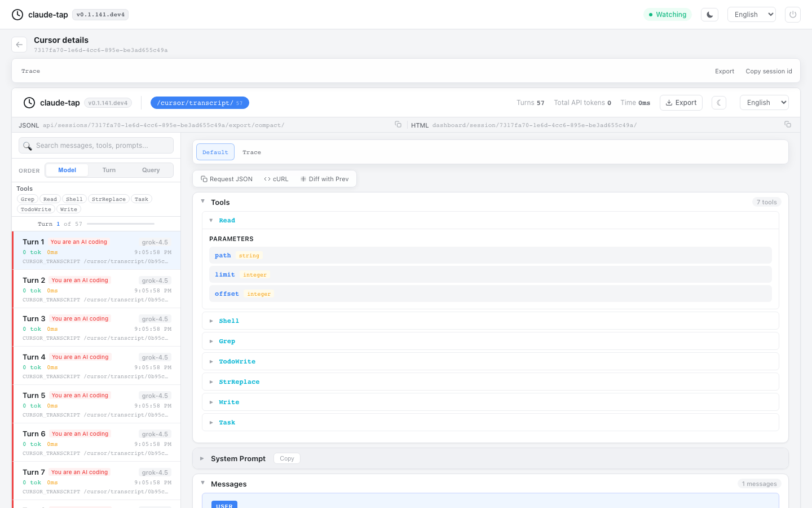812x508 pixels.
Task: Select Turn 3 in the list
Action: click(x=96, y=327)
